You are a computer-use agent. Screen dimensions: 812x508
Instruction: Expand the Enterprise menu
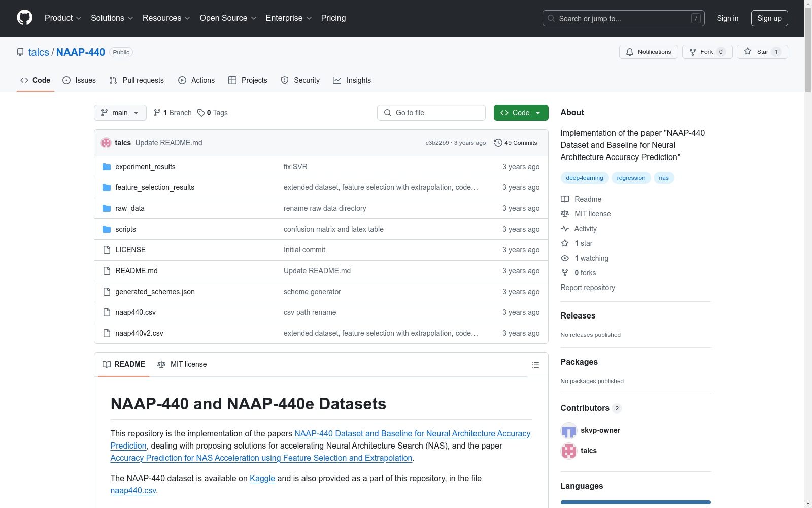[289, 18]
